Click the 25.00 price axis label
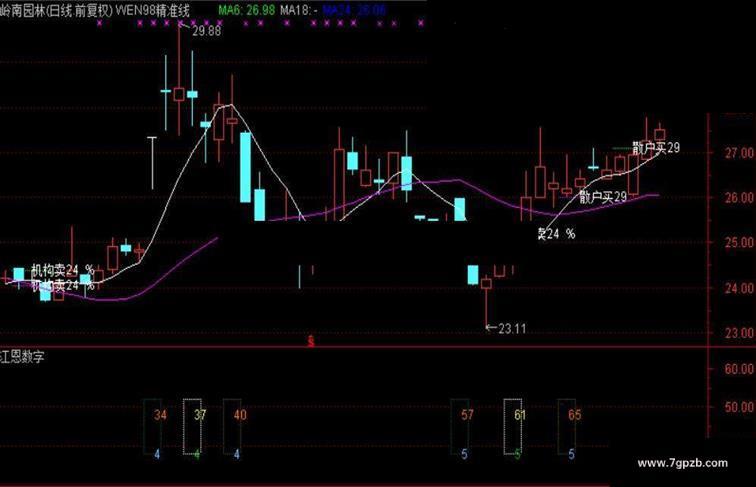The image size is (756, 487). coord(740,242)
